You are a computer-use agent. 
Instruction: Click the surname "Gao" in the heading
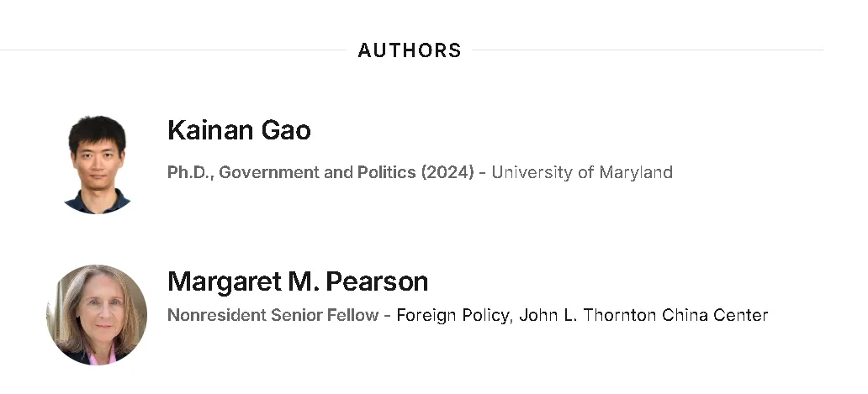[288, 130]
